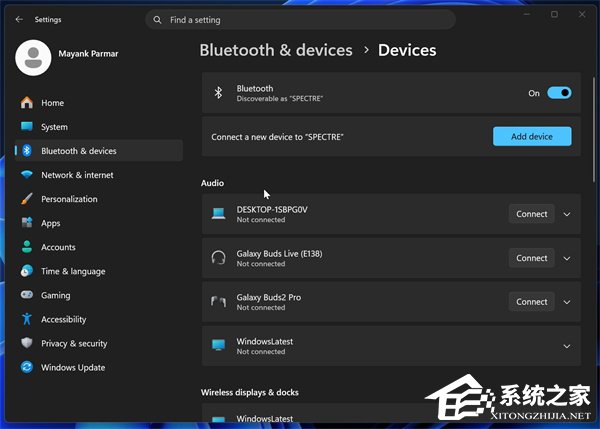Viewport: 600px width, 429px height.
Task: Click the Bluetooth & devices breadcrumb link
Action: click(x=276, y=50)
